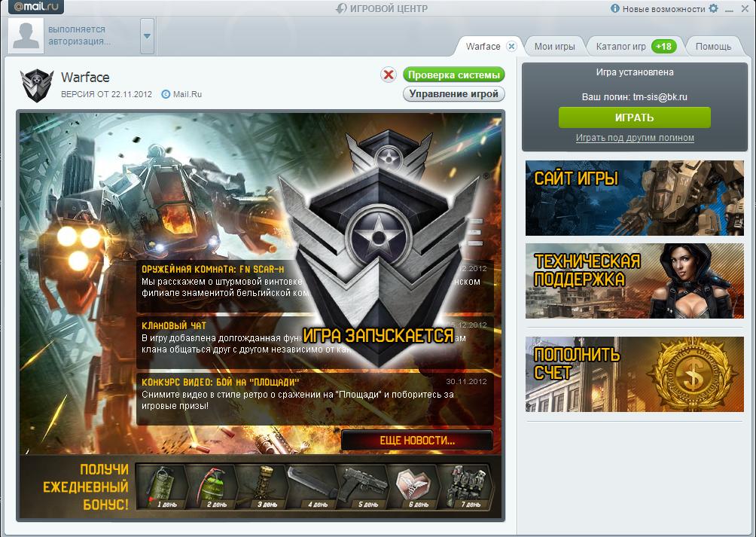Image resolution: width=756 pixels, height=537 pixels.
Task: Click the red X cancel button
Action: 388,75
